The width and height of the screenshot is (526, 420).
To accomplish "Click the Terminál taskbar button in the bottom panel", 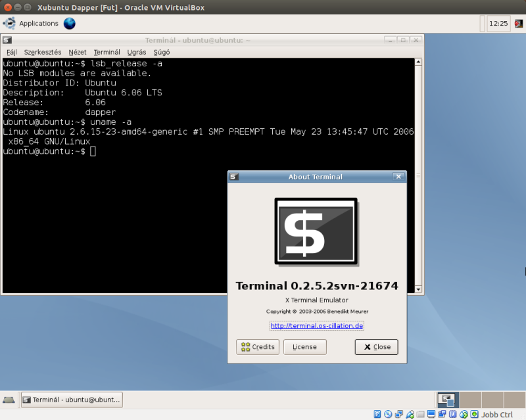I will 72,400.
